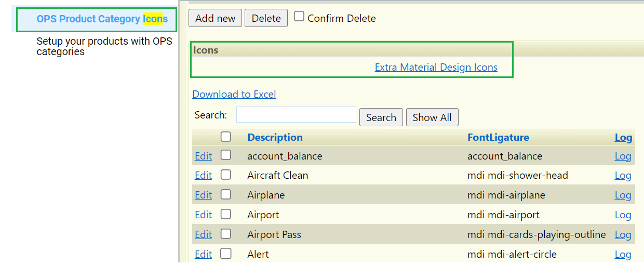Open OPS Product Category Icons menu item

tap(102, 19)
